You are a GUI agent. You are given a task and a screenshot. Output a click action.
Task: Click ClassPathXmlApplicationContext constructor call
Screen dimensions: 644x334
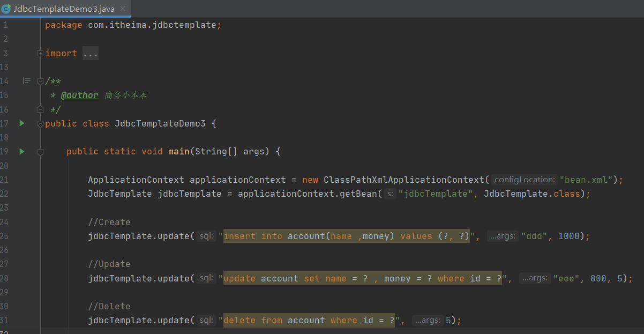tap(404, 180)
